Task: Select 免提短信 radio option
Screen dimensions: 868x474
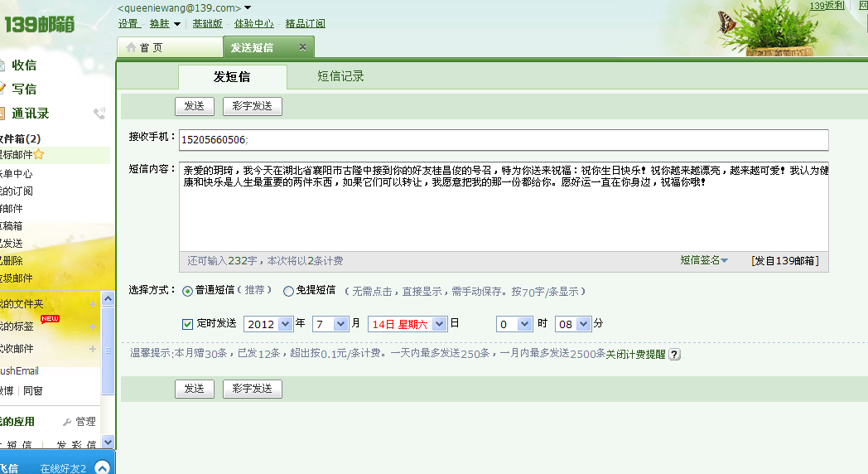Action: tap(288, 291)
